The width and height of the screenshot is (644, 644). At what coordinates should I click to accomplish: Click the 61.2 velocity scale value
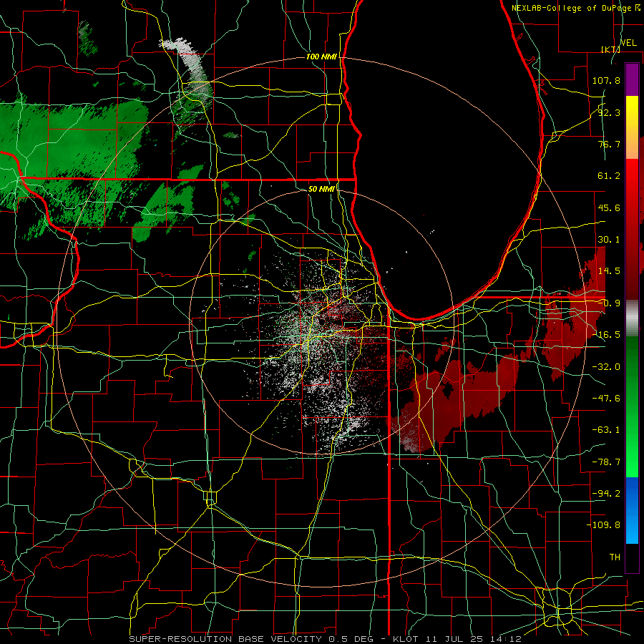pos(609,176)
